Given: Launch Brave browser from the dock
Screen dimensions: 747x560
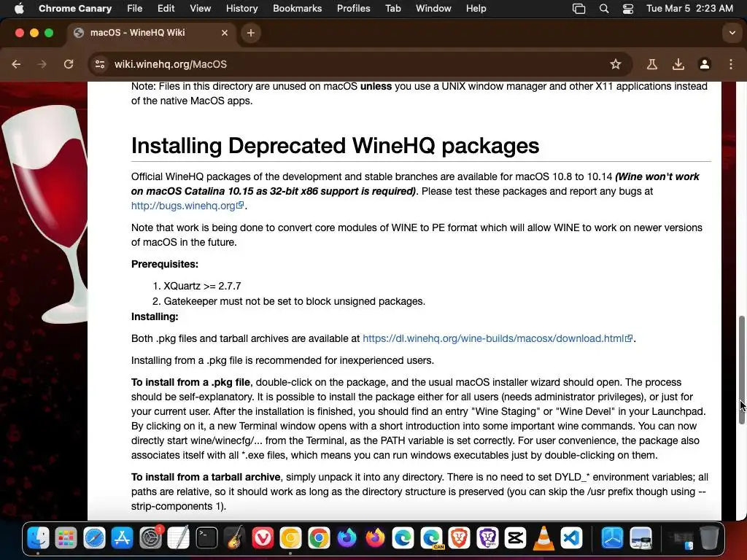Looking at the screenshot, I should [460, 538].
